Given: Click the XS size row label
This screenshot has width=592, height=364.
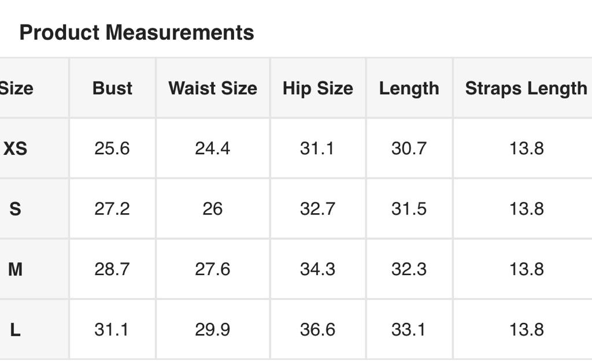Looking at the screenshot, I should click(x=15, y=148).
